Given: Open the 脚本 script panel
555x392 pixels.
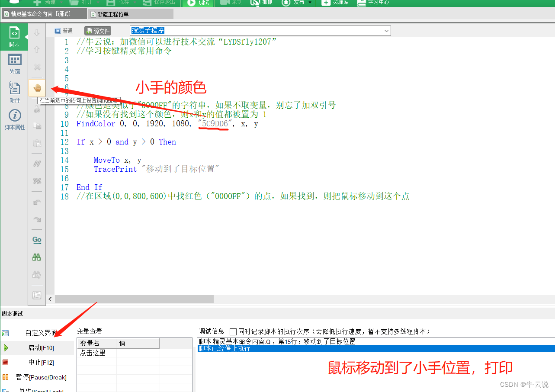Looking at the screenshot, I should pyautogui.click(x=14, y=37).
